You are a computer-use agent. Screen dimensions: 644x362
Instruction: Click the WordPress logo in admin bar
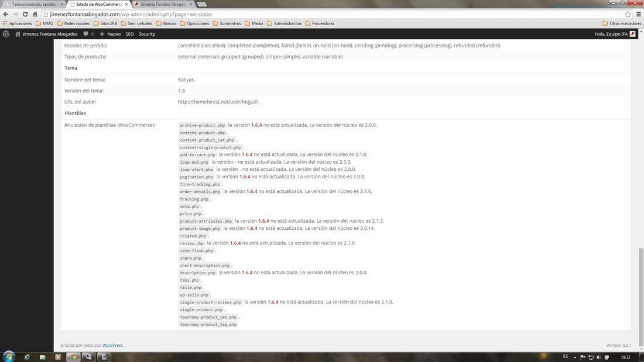click(6, 34)
